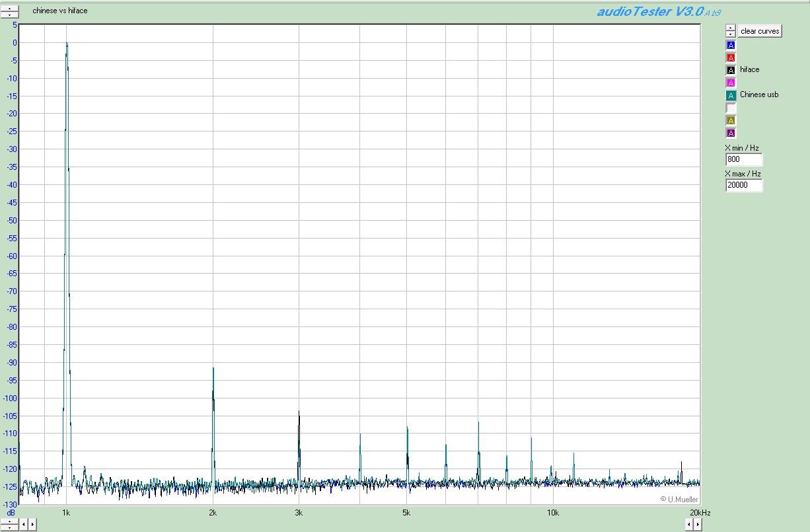Click the up arrow beside clear curves
The height and width of the screenshot is (532, 810).
coord(730,28)
